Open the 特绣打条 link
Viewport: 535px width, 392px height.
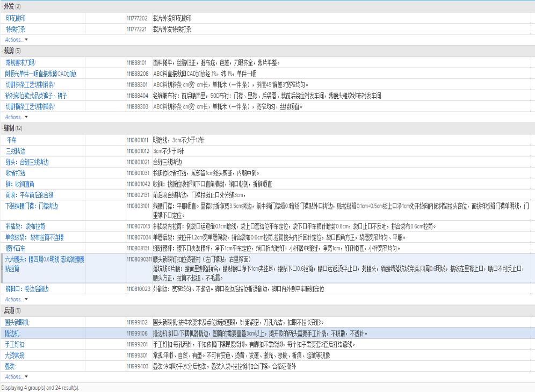pos(16,29)
